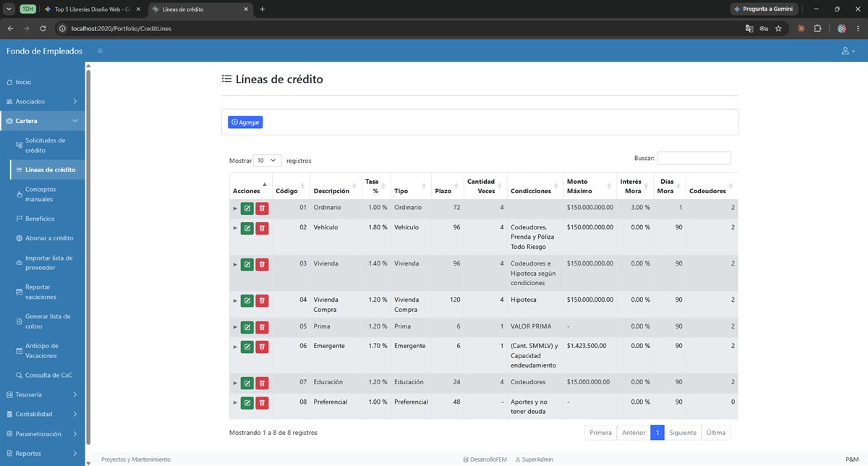Go to Primera page of results
The width and height of the screenshot is (868, 466).
click(600, 433)
